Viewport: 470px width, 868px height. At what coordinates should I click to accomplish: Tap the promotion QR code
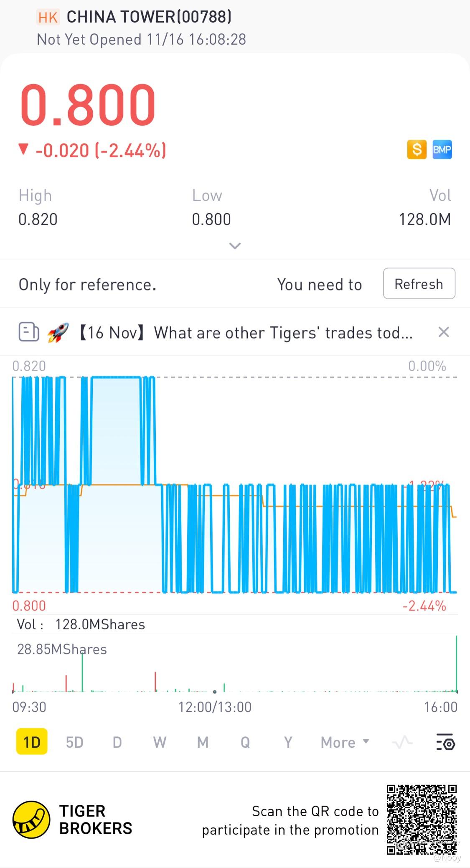pos(421,820)
